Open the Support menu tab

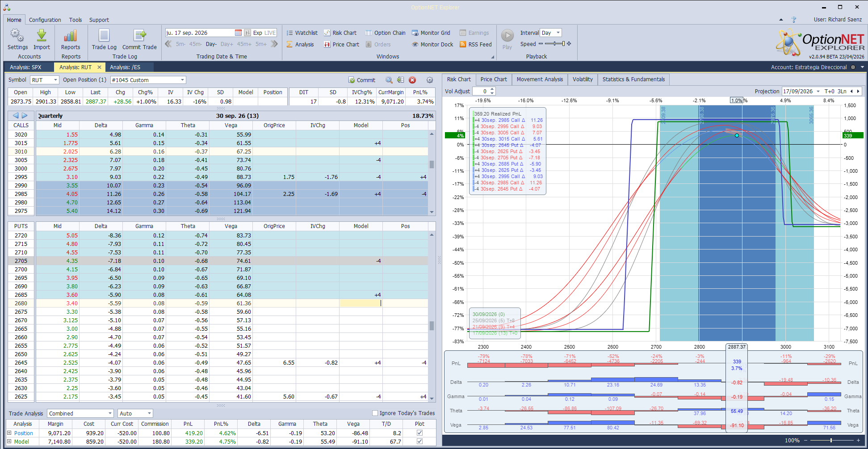point(99,20)
